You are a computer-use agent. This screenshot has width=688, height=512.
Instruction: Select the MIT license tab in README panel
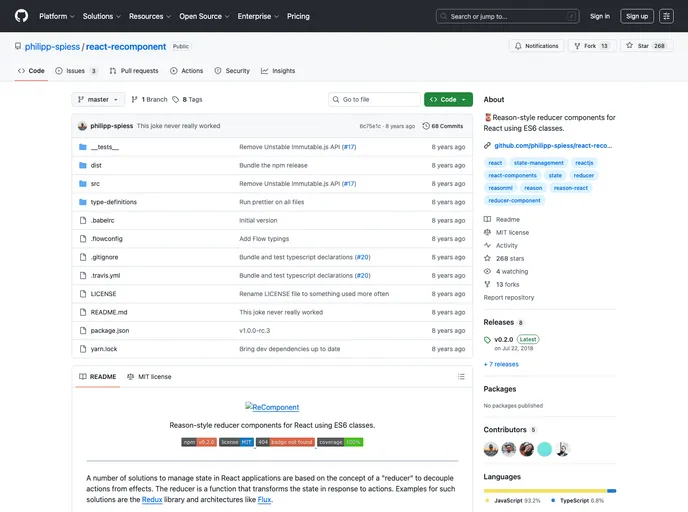point(149,376)
